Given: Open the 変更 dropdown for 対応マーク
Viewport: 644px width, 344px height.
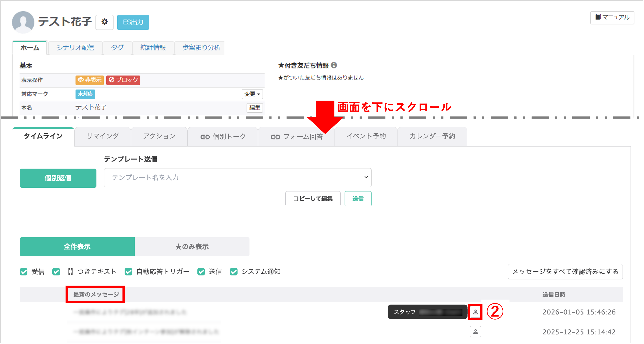Looking at the screenshot, I should click(x=252, y=94).
